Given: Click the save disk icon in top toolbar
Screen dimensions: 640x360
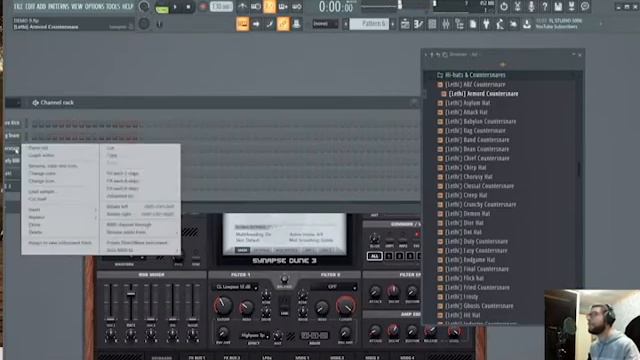Looking at the screenshot, I should coord(558,7).
